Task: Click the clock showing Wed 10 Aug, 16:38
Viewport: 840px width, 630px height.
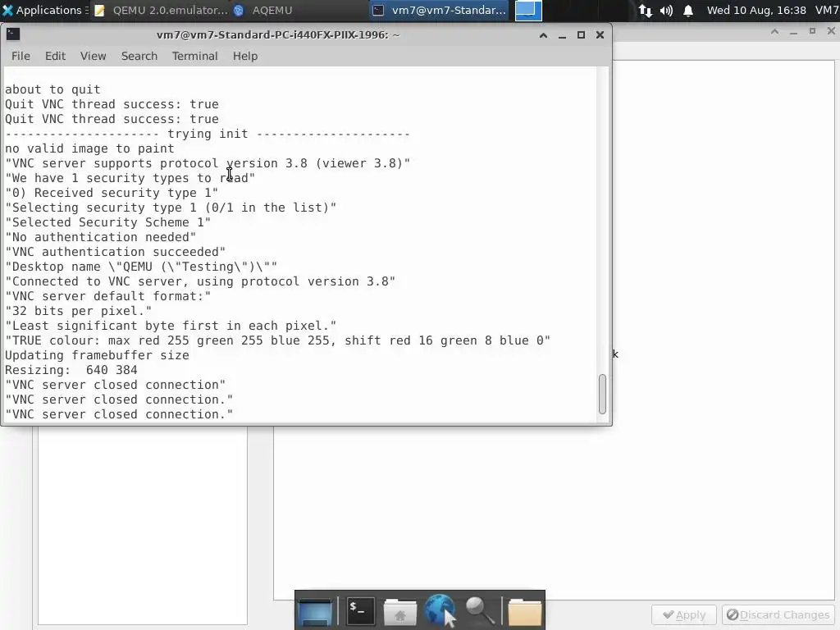Action: click(756, 10)
